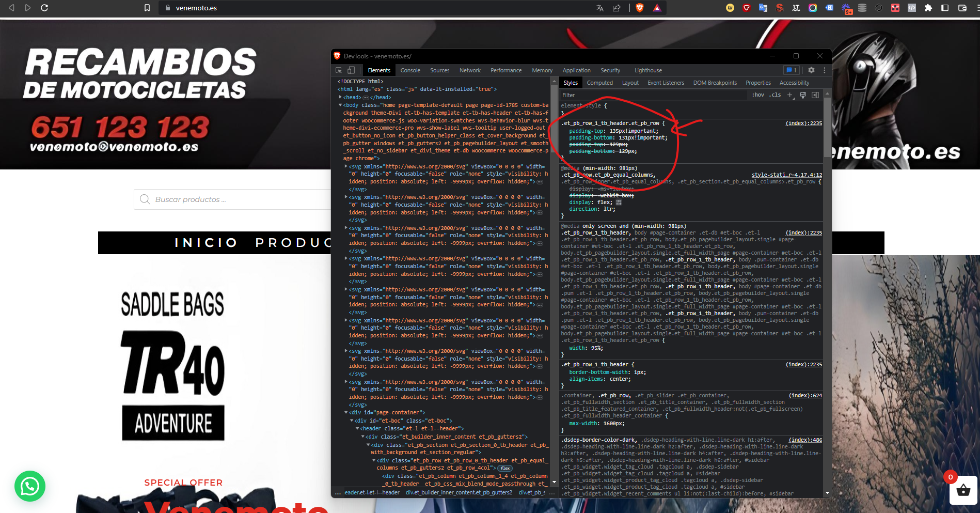The image size is (980, 513).
Task: Open the Performance tab
Action: pos(506,70)
